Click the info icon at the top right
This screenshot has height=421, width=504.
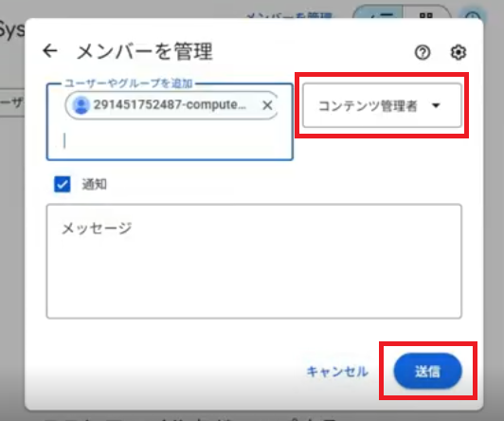pyautogui.click(x=473, y=14)
